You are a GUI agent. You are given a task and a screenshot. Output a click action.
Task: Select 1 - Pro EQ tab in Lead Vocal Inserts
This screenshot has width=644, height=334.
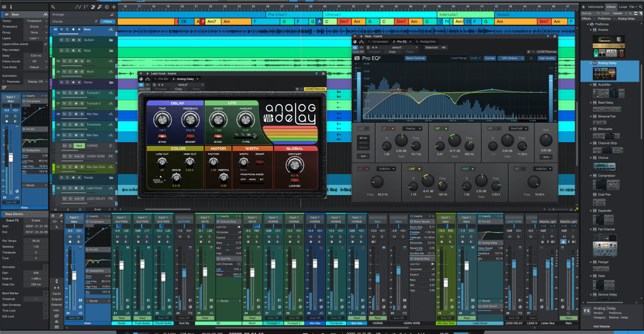(161, 79)
